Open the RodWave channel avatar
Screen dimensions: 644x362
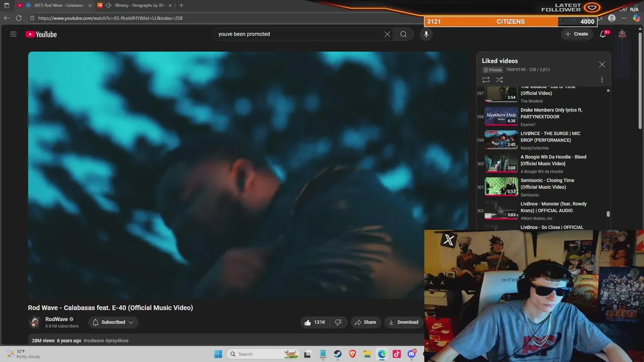pos(35,322)
